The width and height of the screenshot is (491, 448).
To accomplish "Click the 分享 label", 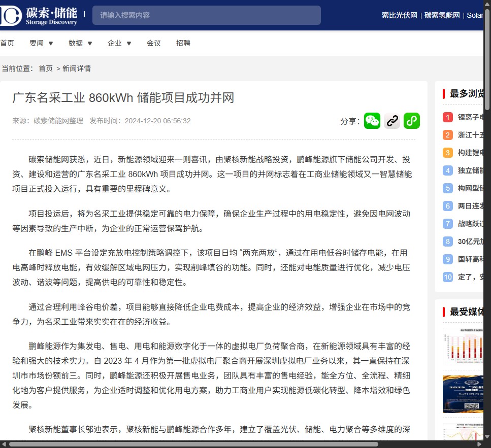I will 350,121.
